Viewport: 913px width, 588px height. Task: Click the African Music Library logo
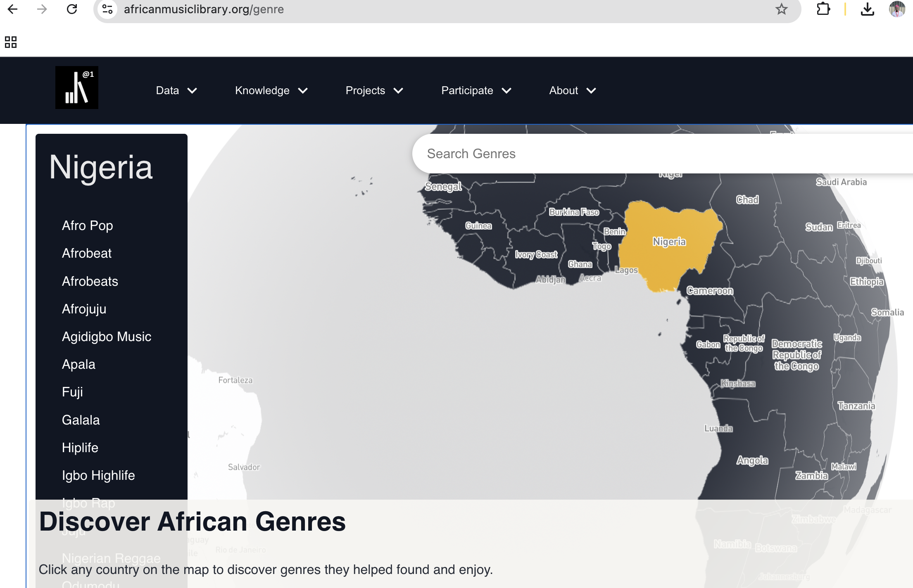[77, 88]
